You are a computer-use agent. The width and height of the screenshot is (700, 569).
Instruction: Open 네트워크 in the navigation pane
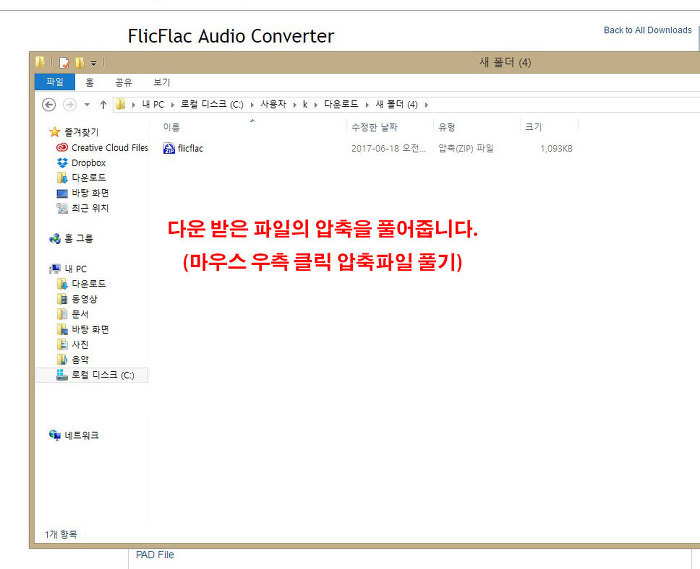81,436
